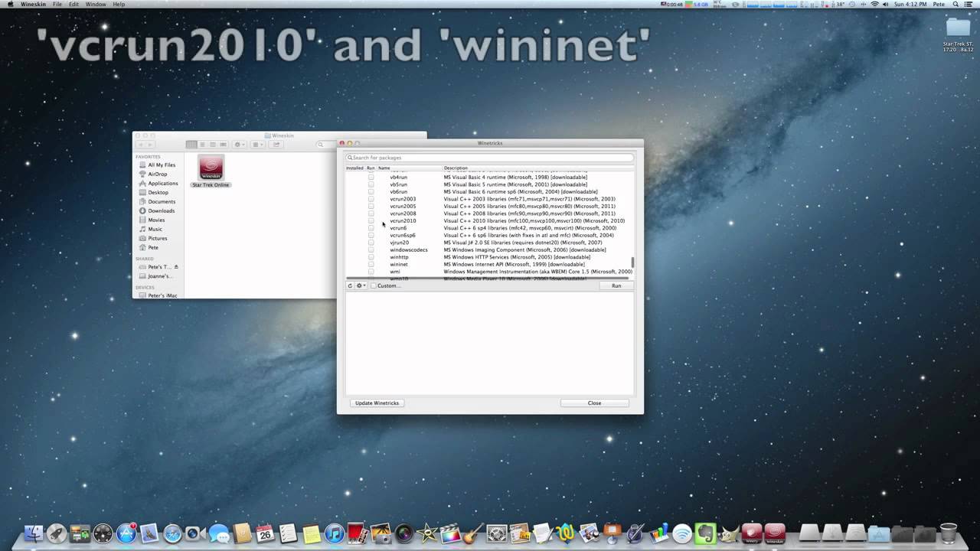Open AirDrop in Finder sidebar
Image resolution: width=980 pixels, height=551 pixels.
point(157,174)
